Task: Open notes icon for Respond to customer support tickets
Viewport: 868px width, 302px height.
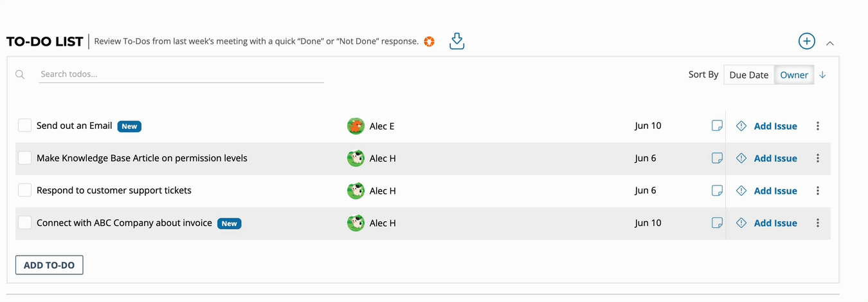Action: tap(717, 191)
